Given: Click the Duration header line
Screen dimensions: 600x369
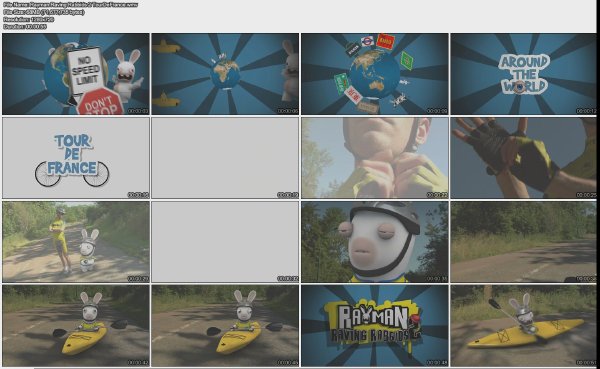Looking at the screenshot, I should pos(25,26).
